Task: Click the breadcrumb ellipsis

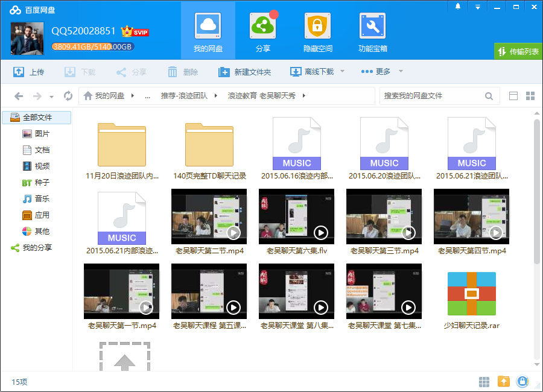Action: tap(148, 96)
